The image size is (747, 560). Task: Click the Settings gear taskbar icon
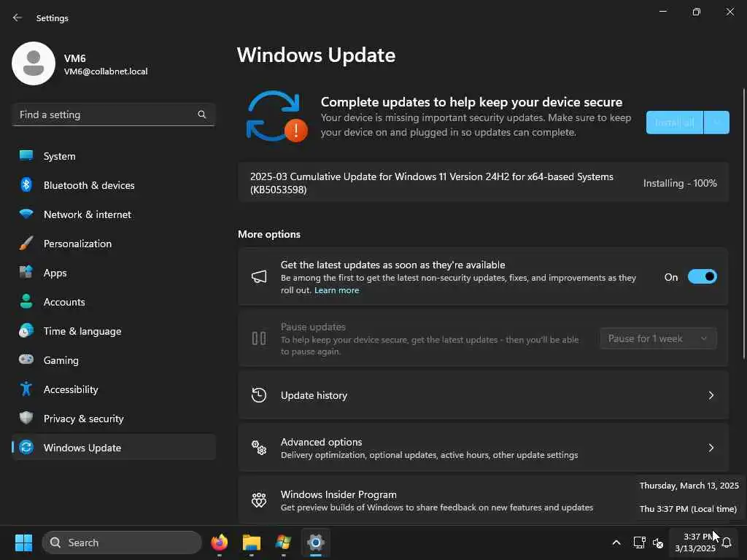[x=316, y=542]
